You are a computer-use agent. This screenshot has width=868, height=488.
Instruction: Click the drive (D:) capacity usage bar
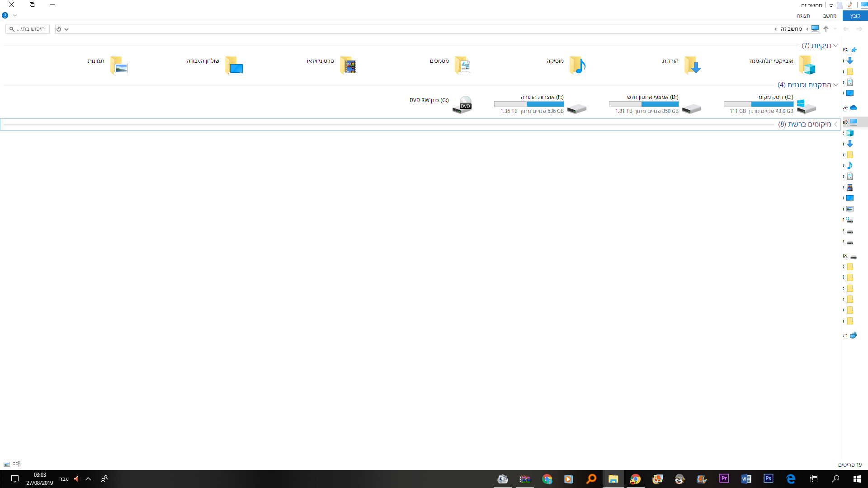(x=644, y=104)
